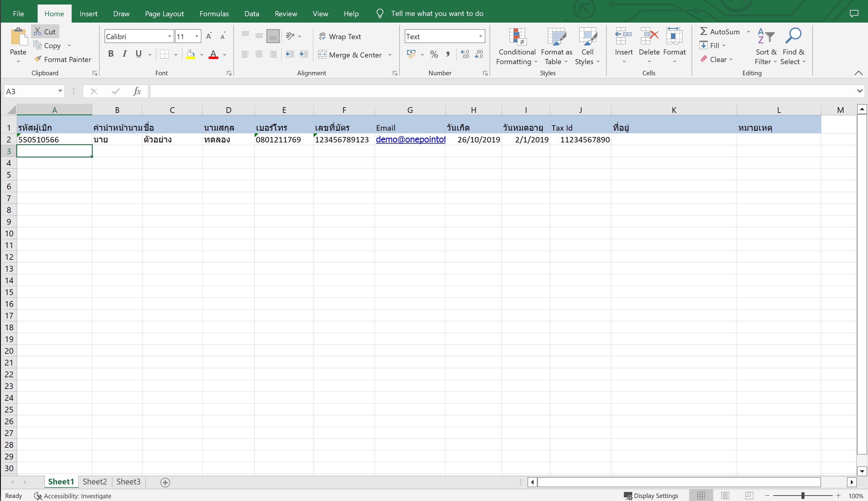Enable Wrap Text
The height and width of the screenshot is (501, 868).
(340, 36)
